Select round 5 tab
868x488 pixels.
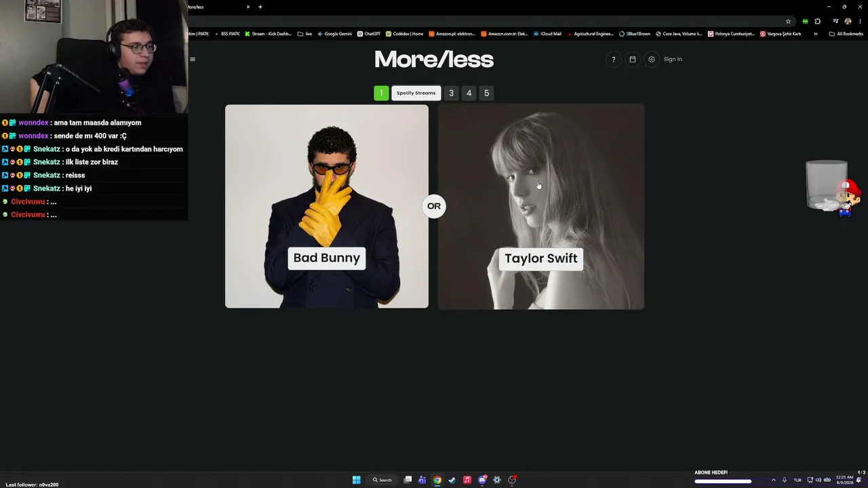(x=486, y=93)
